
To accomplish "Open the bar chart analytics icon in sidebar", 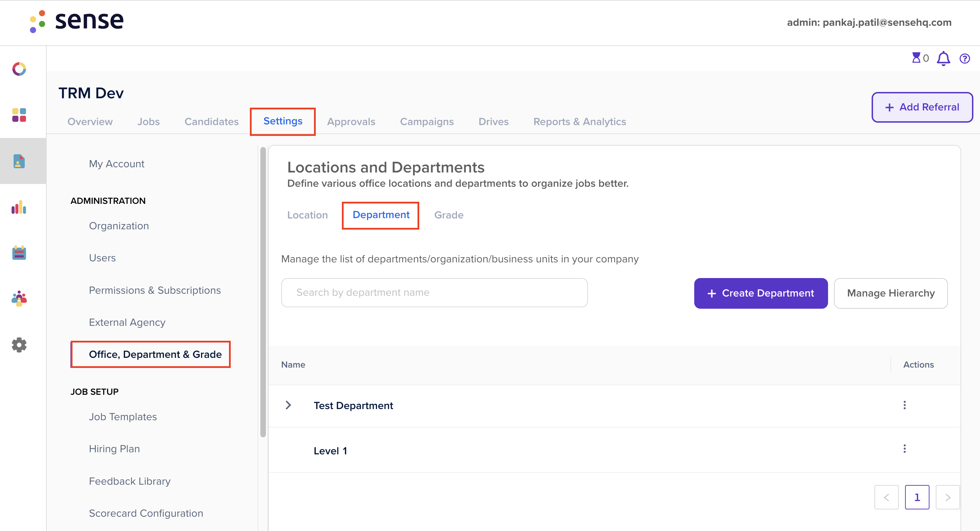I will (x=19, y=207).
